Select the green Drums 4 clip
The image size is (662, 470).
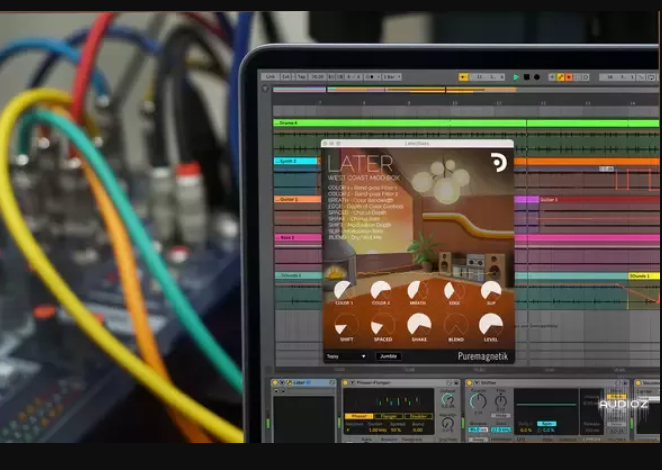[466, 123]
